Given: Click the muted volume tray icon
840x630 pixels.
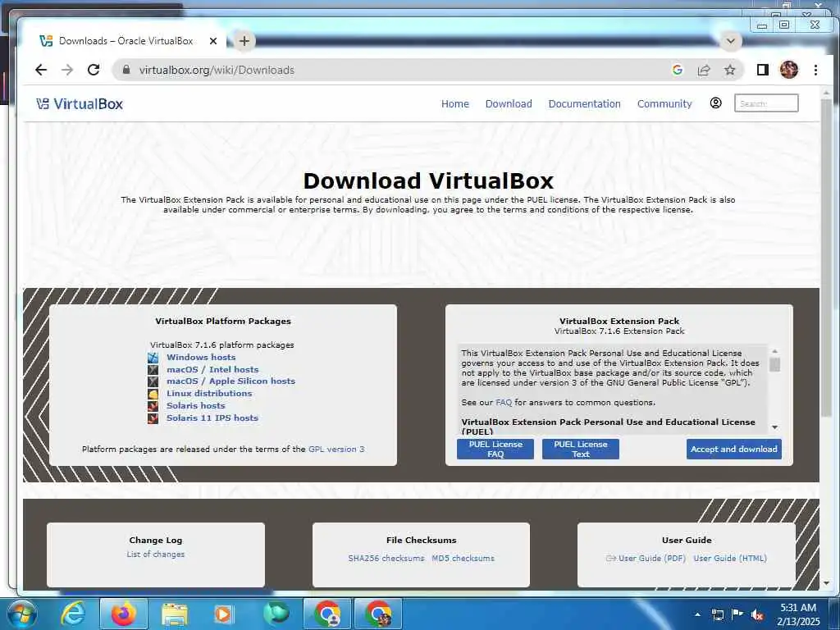Looking at the screenshot, I should coord(757,614).
